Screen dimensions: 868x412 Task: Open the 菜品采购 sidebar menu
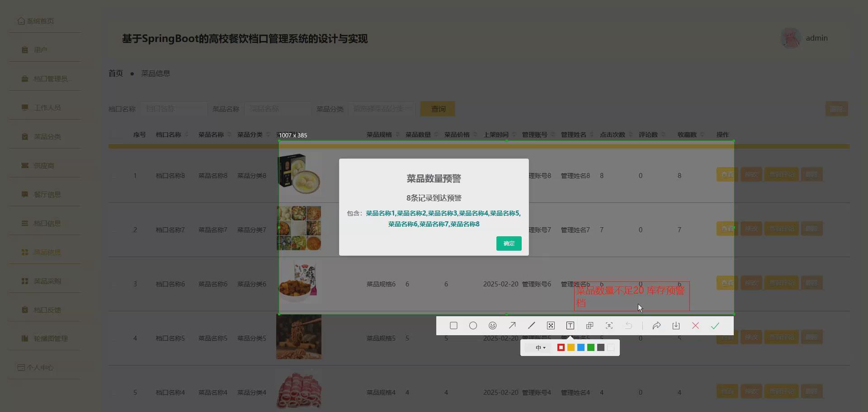[x=45, y=281]
